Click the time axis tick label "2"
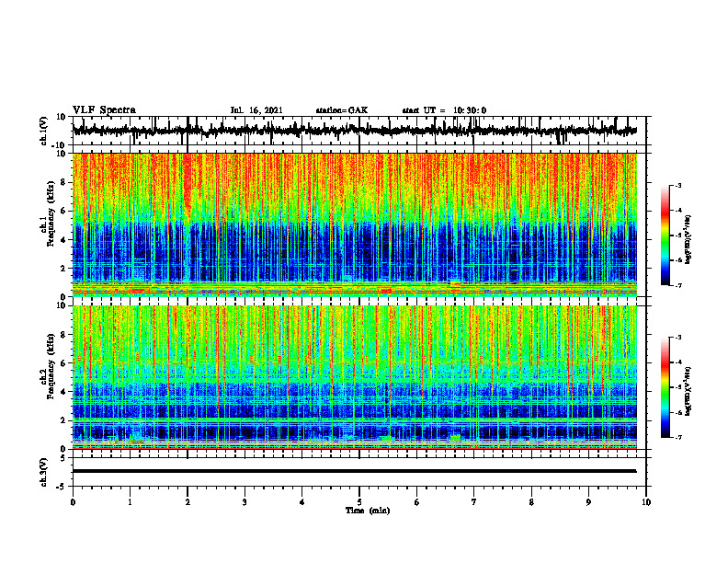Image resolution: width=728 pixels, height=563 pixels. click(188, 502)
